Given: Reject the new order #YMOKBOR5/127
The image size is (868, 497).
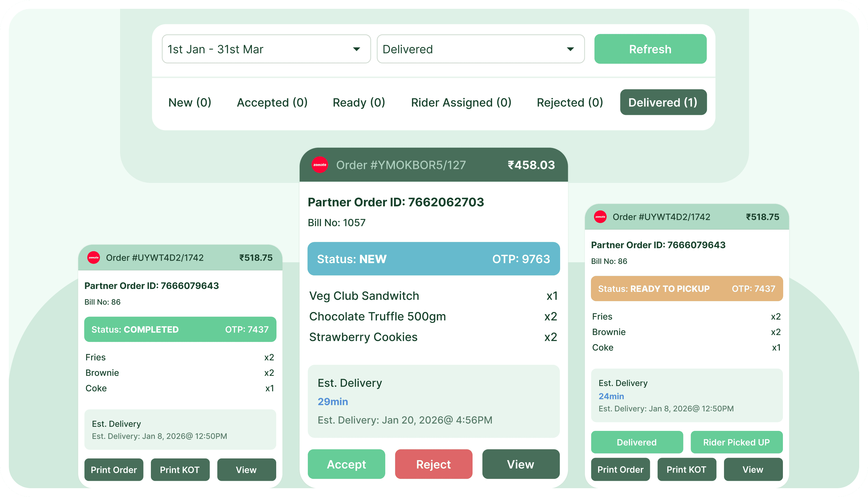Looking at the screenshot, I should click(x=433, y=464).
